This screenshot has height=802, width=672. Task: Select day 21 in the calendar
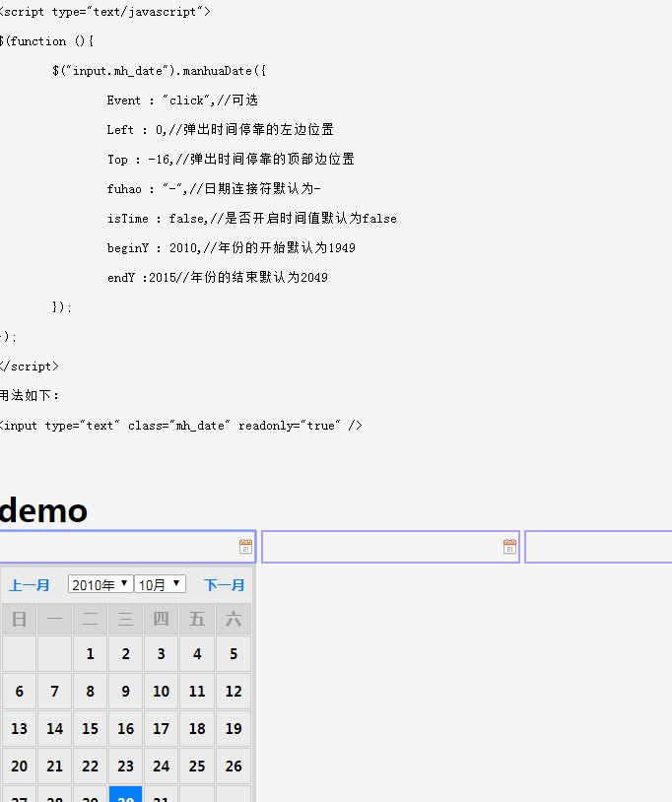pyautogui.click(x=55, y=766)
